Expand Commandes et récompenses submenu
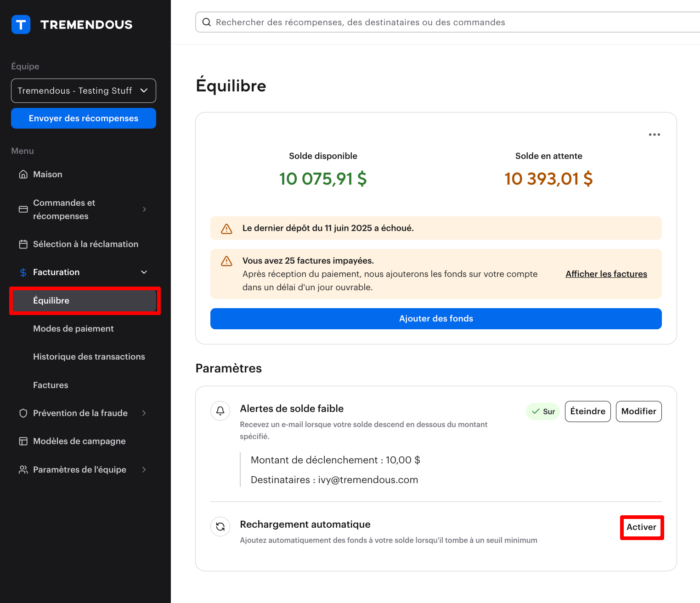Screen dimensions: 700x603 (144, 209)
